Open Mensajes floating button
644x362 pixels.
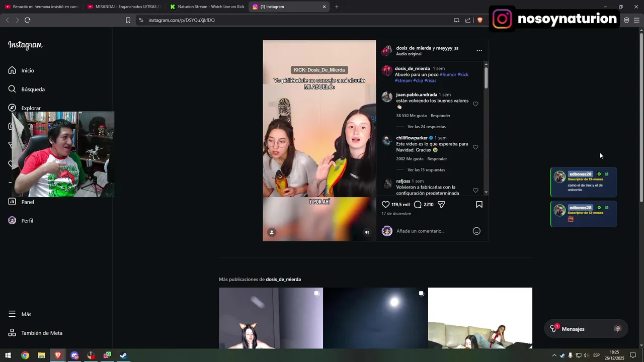[x=586, y=329]
